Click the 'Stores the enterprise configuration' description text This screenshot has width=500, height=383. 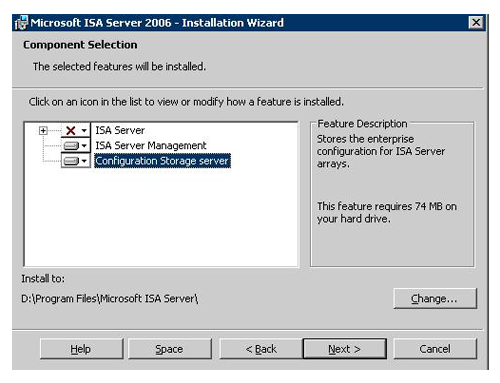[x=381, y=151]
